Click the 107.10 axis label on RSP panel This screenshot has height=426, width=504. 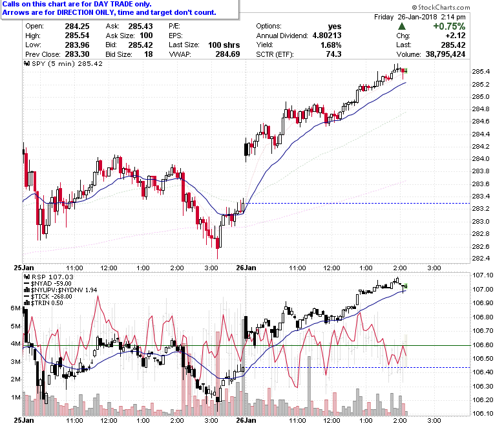click(483, 275)
